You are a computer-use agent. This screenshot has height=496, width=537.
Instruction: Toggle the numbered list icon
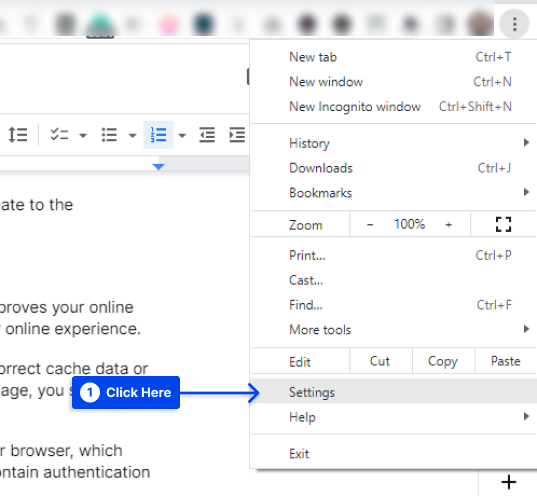coord(159,135)
